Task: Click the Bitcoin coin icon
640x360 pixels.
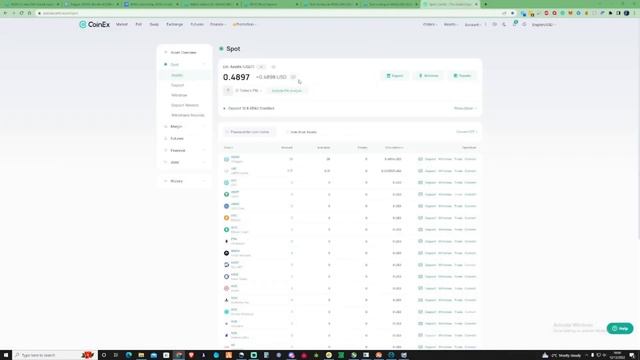Action: coord(227,218)
